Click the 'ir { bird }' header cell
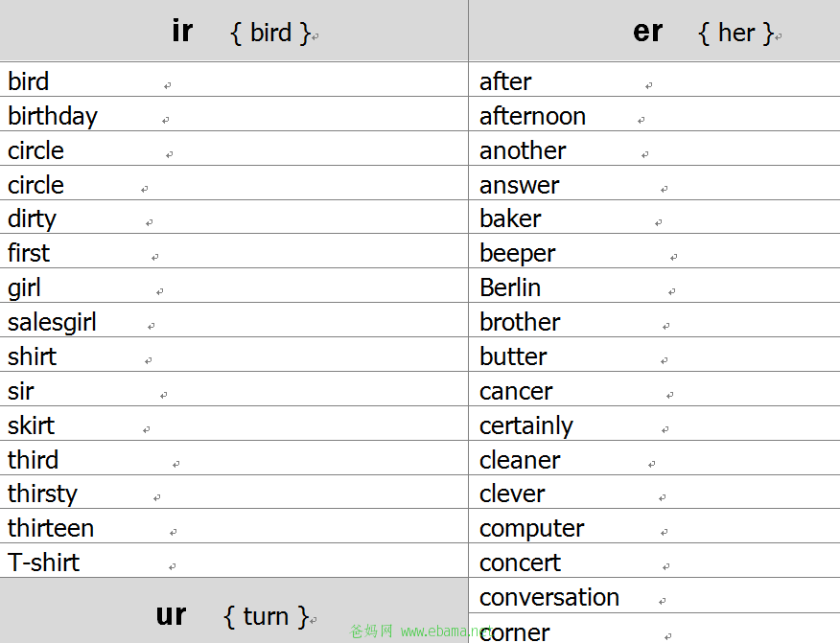The height and width of the screenshot is (643, 840). pos(234,31)
